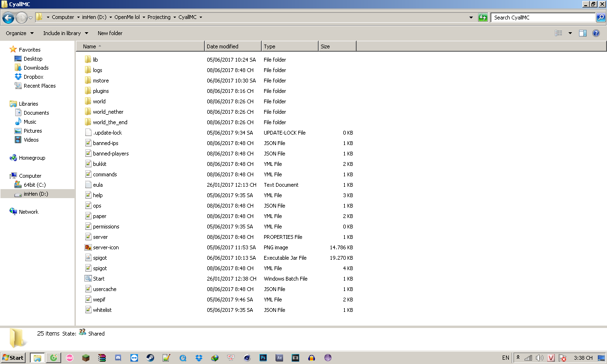
Task: Select Homegroup in the navigation pane
Action: (x=28, y=158)
